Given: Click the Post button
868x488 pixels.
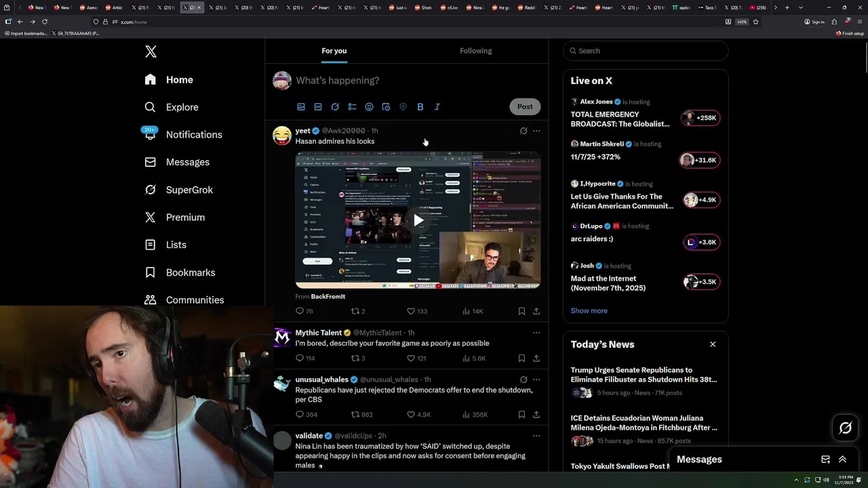Looking at the screenshot, I should (525, 106).
